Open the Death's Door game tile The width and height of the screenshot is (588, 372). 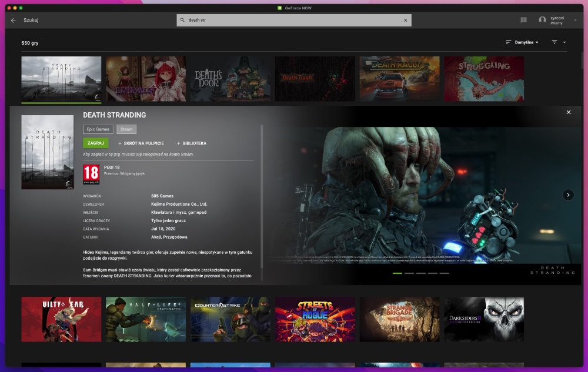click(230, 79)
